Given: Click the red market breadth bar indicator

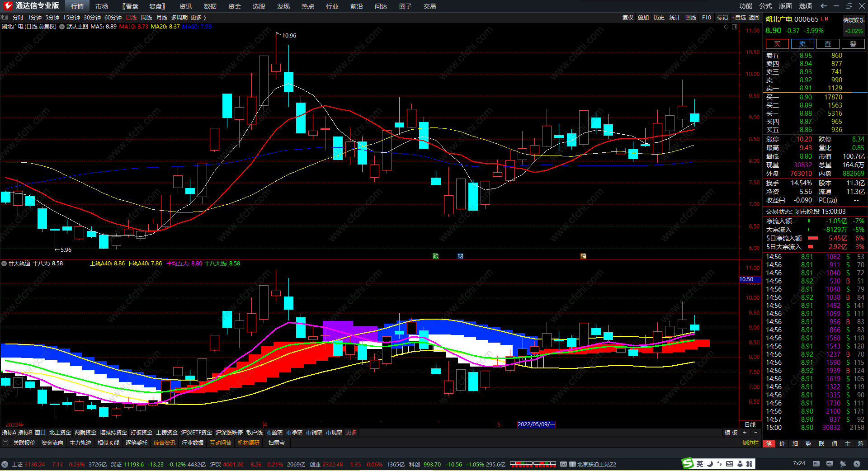Looking at the screenshot, I should point(533,464).
